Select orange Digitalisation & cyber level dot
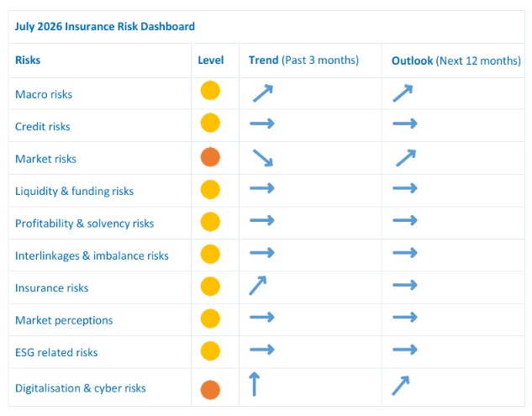Screen dimensions: 532x416 click(210, 390)
